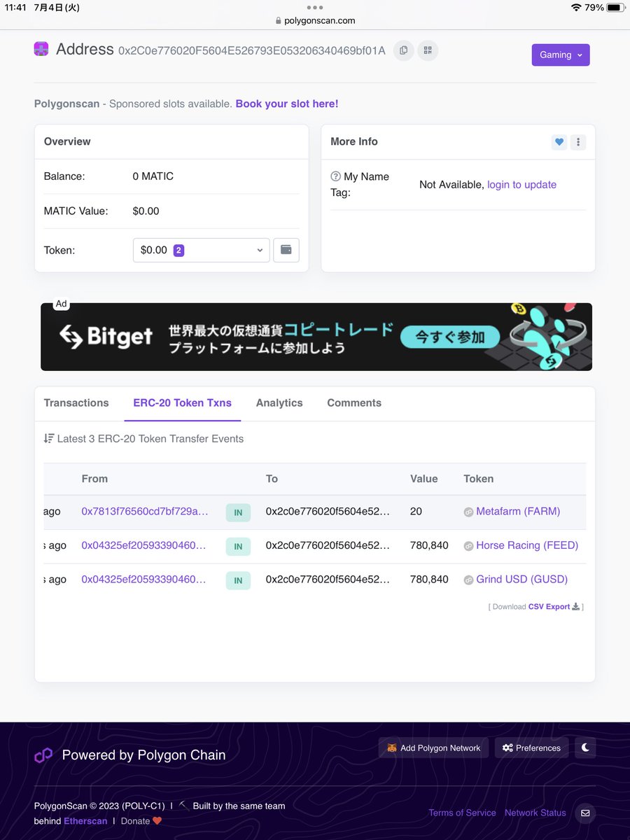Open sender address 0x7813f76560cd7bf729a

point(145,512)
